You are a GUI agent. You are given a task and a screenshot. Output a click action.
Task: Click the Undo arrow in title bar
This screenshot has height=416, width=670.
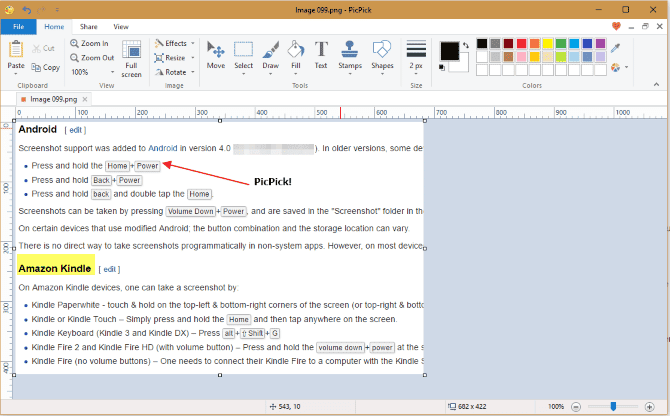click(x=26, y=9)
